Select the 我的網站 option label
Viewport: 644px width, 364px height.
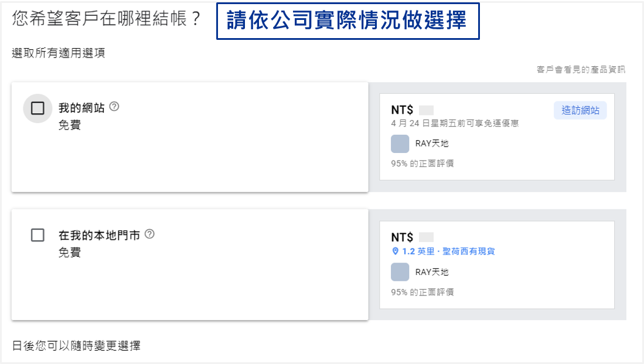(81, 108)
